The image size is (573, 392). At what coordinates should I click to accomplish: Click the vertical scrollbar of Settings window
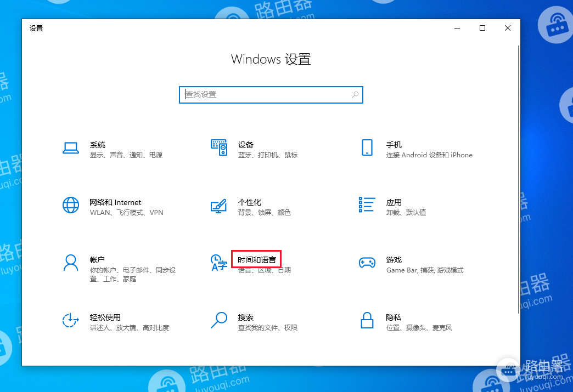point(519,179)
